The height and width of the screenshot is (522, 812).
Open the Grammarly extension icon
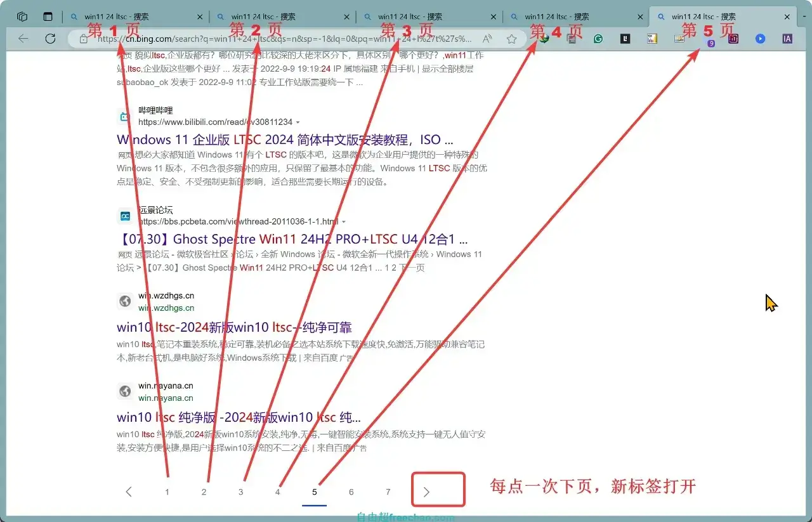click(x=598, y=39)
